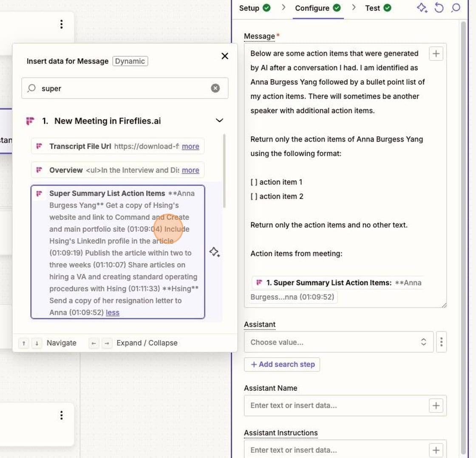Image resolution: width=476 pixels, height=458 pixels.
Task: Open the Assistant Choose value dropdown
Action: (338, 342)
